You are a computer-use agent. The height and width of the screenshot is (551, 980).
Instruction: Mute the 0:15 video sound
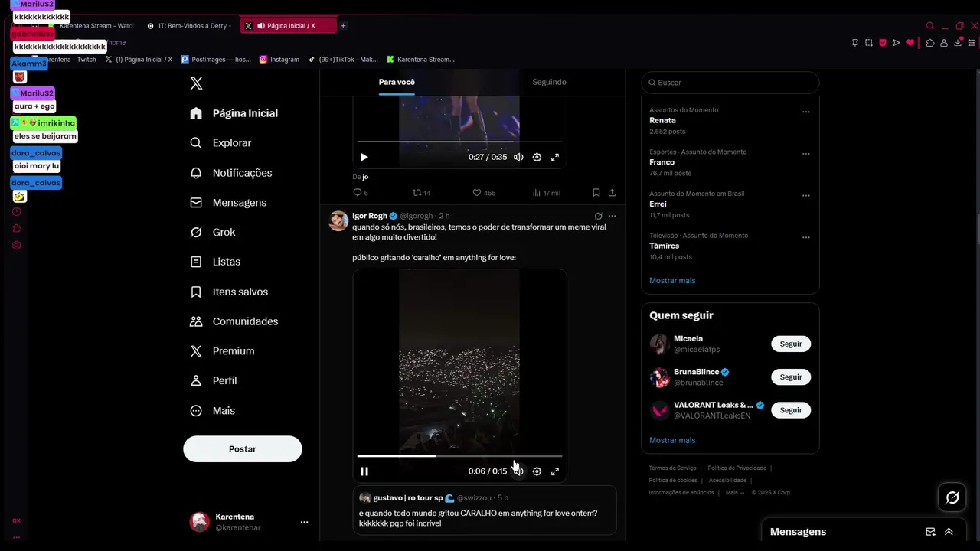[518, 471]
